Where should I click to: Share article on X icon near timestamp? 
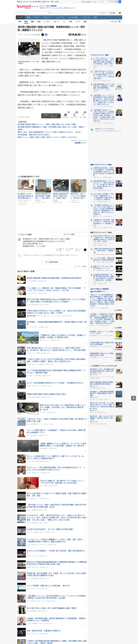(43, 35)
